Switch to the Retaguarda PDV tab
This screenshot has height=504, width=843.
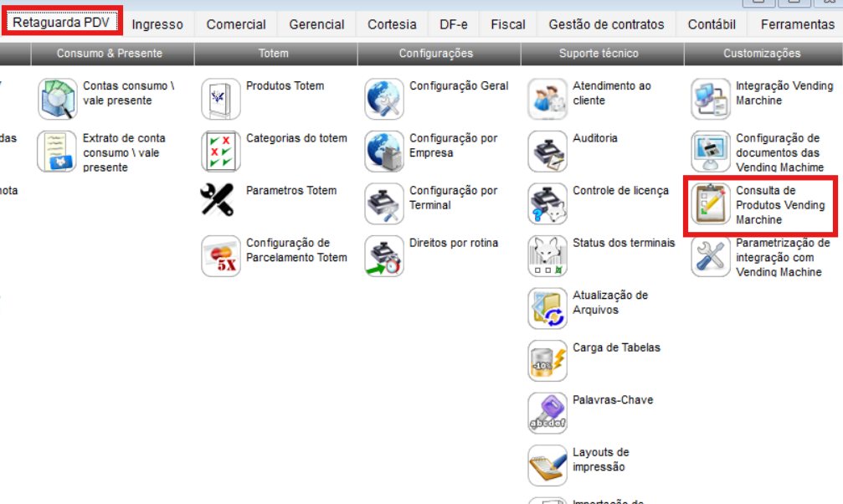pos(61,23)
